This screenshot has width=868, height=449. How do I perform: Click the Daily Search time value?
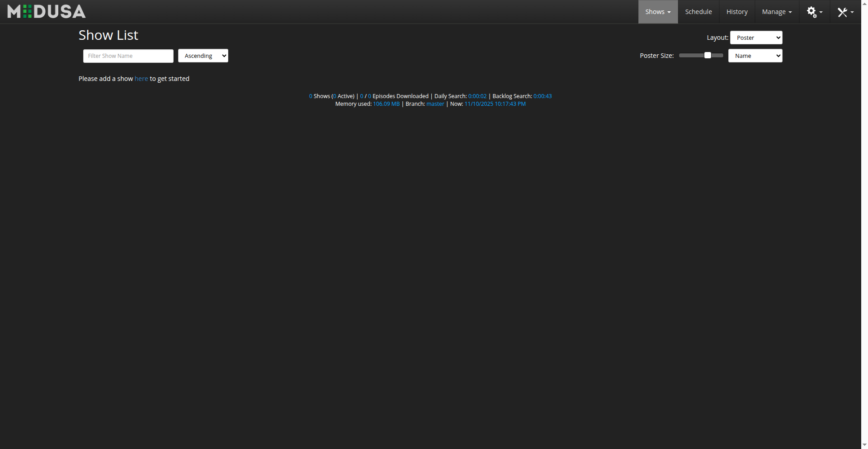pos(477,96)
